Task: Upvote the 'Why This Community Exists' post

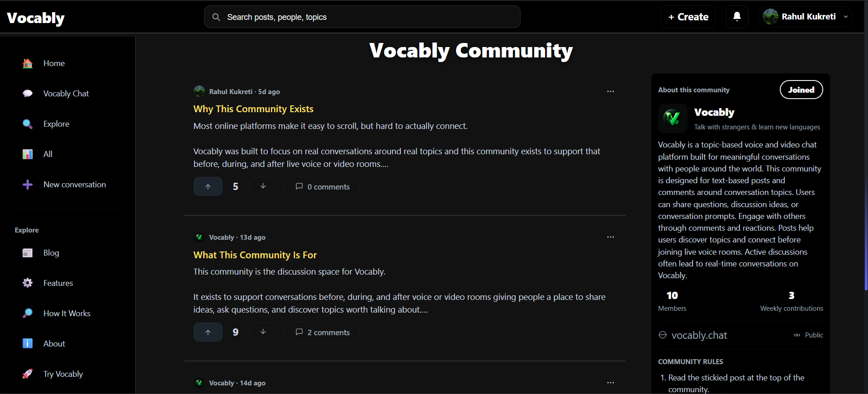Action: click(x=208, y=186)
